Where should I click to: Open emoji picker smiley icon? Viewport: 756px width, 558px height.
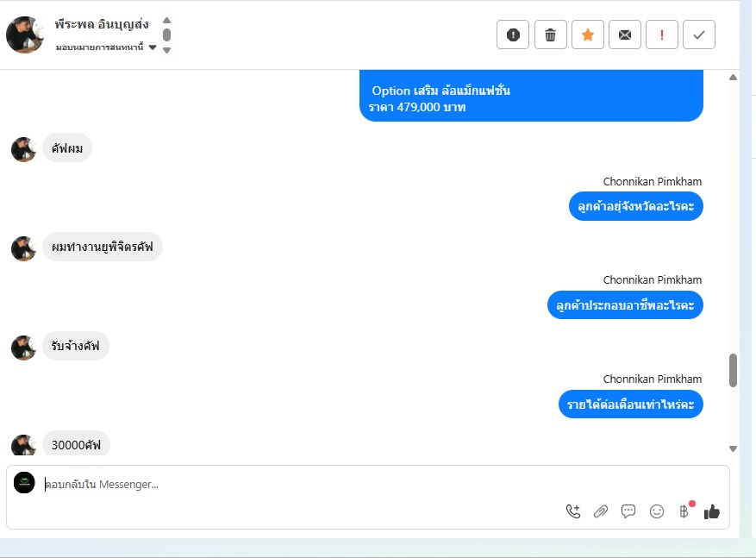(x=657, y=511)
